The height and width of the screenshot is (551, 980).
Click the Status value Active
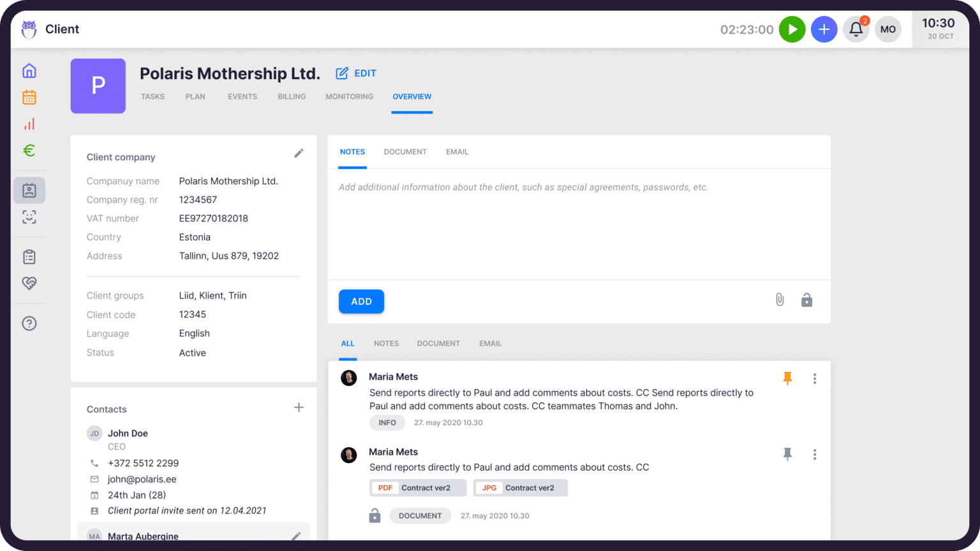(192, 353)
